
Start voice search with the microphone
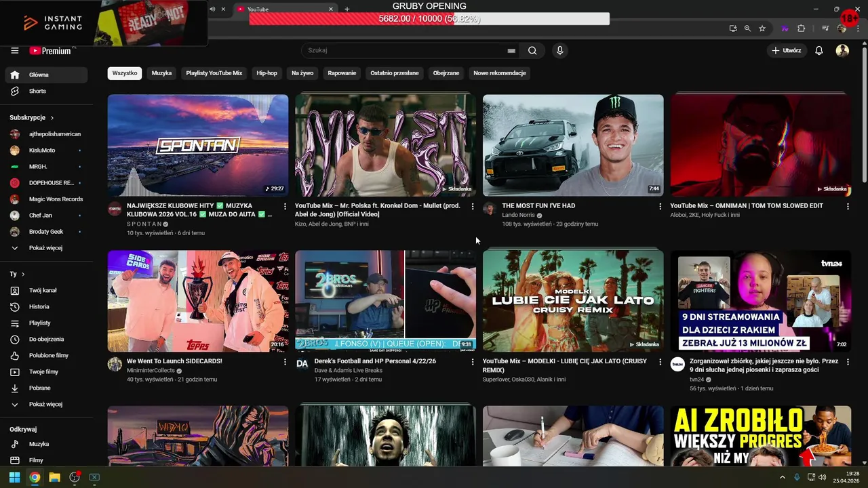point(559,51)
